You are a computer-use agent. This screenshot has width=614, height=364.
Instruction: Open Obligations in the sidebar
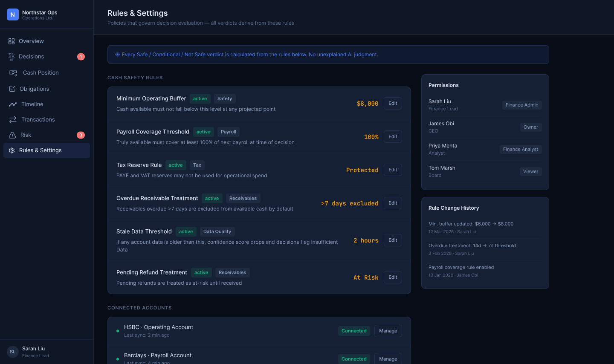coord(46,89)
